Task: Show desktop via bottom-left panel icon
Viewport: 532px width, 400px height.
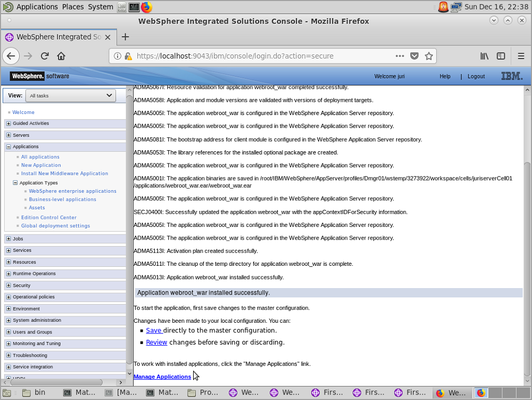Action: [7, 393]
